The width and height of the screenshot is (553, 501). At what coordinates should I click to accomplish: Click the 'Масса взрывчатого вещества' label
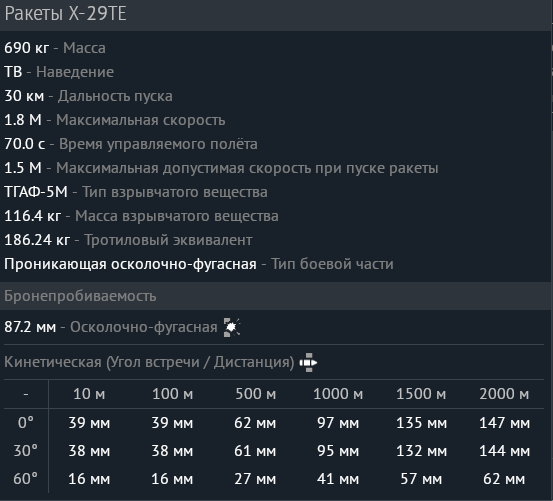tap(177, 216)
